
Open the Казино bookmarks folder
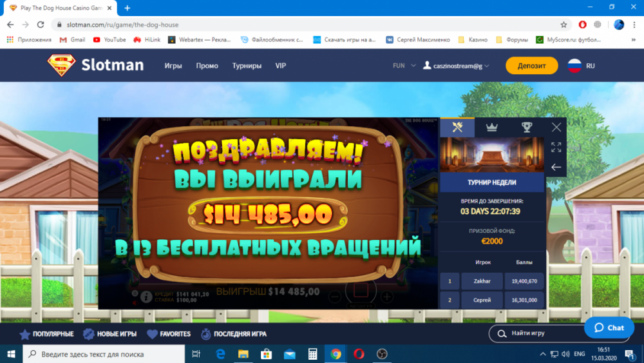(x=473, y=39)
